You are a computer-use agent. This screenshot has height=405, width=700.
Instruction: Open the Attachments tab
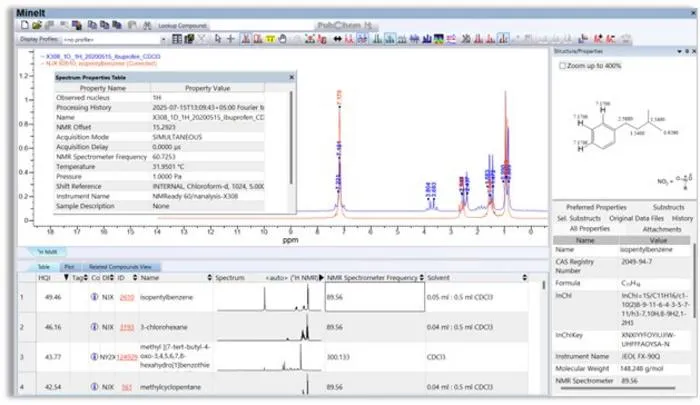pyautogui.click(x=662, y=229)
